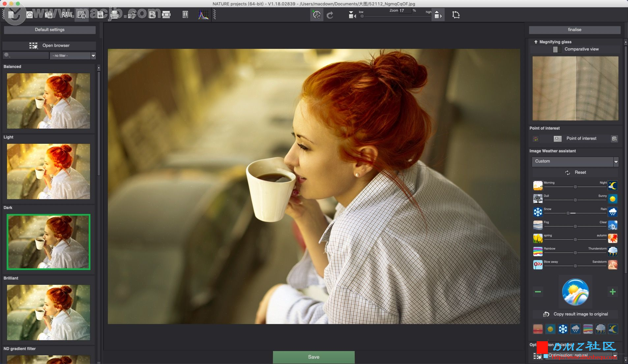Open the preset filter dropdown

(x=73, y=56)
